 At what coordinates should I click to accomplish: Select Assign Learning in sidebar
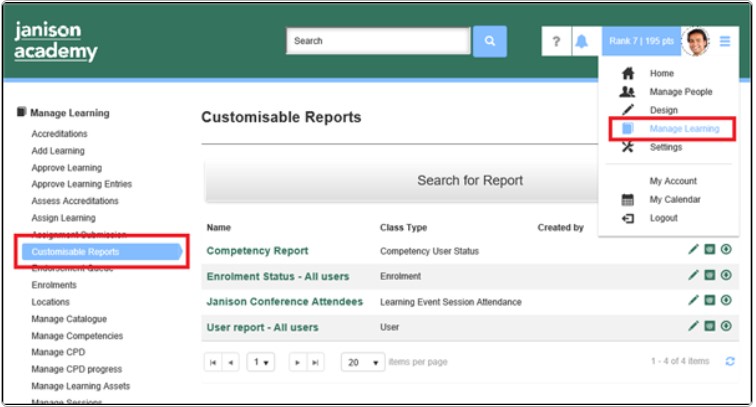pyautogui.click(x=63, y=217)
